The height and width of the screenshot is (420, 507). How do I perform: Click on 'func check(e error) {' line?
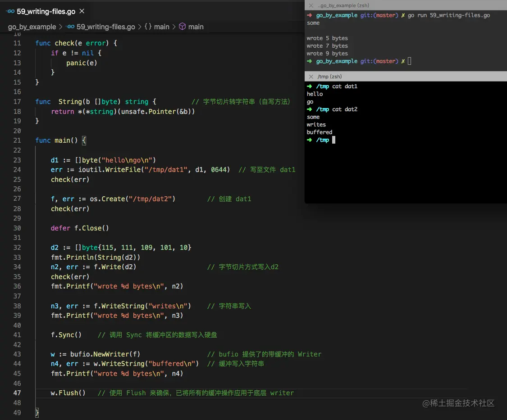coord(76,43)
